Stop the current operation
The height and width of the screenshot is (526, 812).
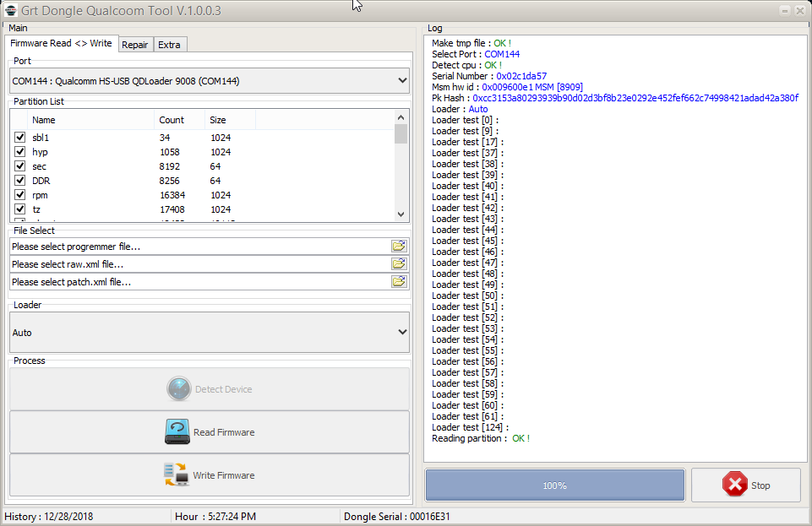pos(746,485)
